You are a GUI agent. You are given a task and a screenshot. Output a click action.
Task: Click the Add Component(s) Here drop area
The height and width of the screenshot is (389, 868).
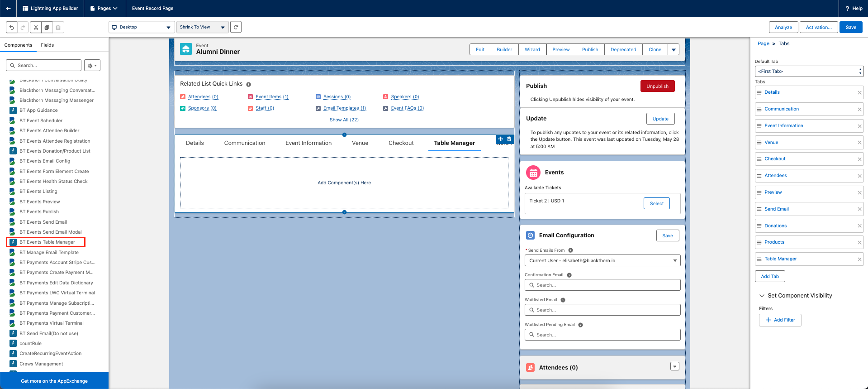pyautogui.click(x=344, y=183)
